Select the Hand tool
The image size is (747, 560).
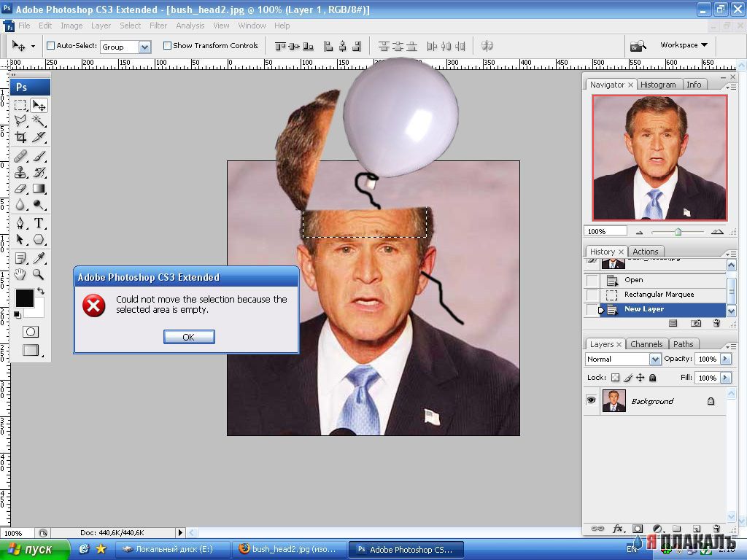[x=20, y=274]
